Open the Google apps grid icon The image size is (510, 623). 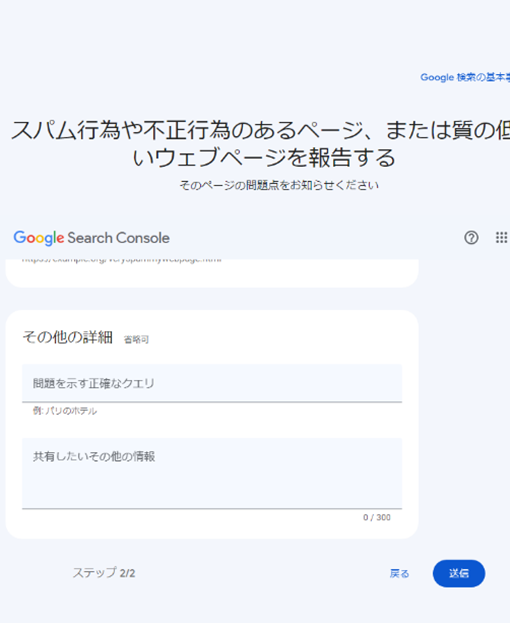[501, 238]
